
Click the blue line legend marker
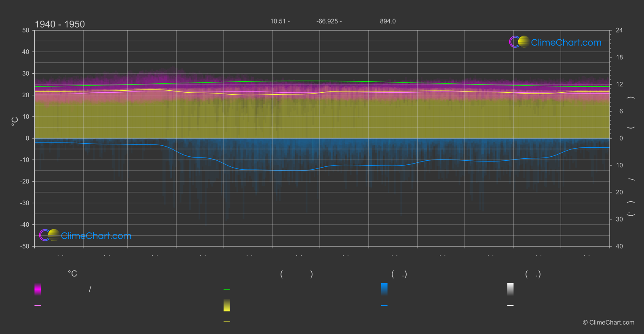pyautogui.click(x=384, y=306)
